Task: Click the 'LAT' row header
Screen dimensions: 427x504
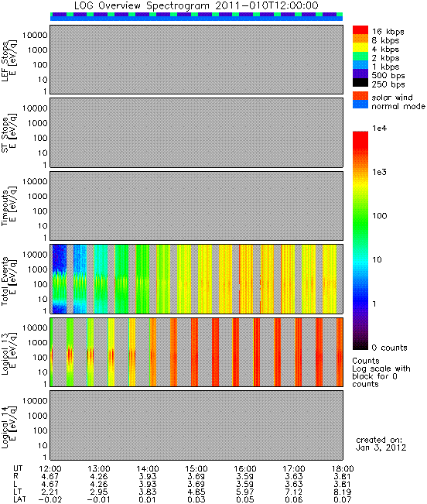Action: pos(19,499)
